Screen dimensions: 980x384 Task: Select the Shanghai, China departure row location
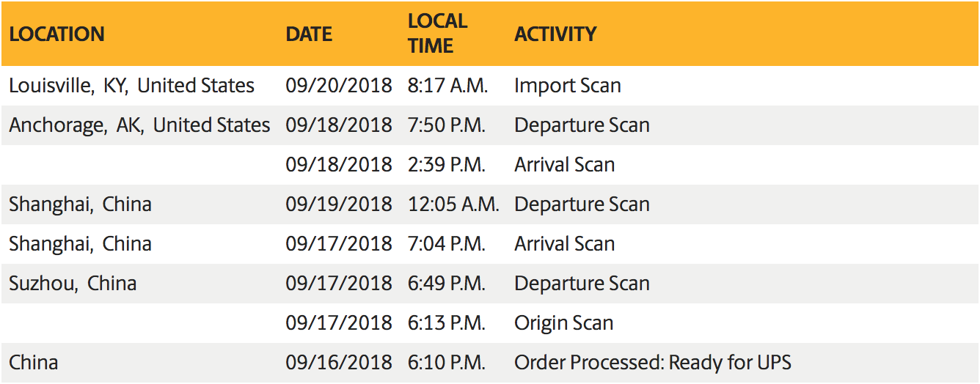click(x=80, y=204)
